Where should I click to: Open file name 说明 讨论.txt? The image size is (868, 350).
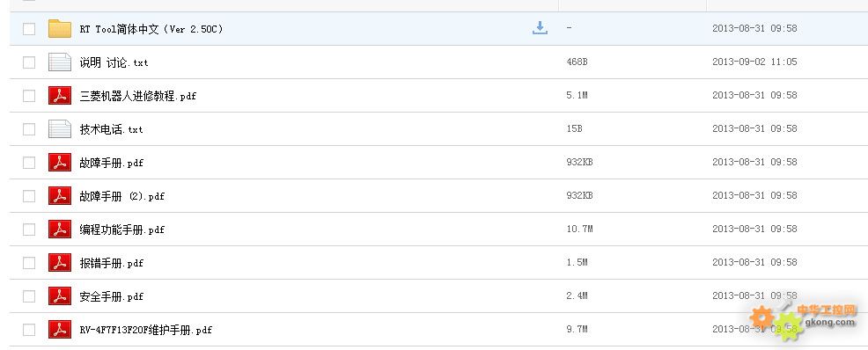(x=114, y=62)
